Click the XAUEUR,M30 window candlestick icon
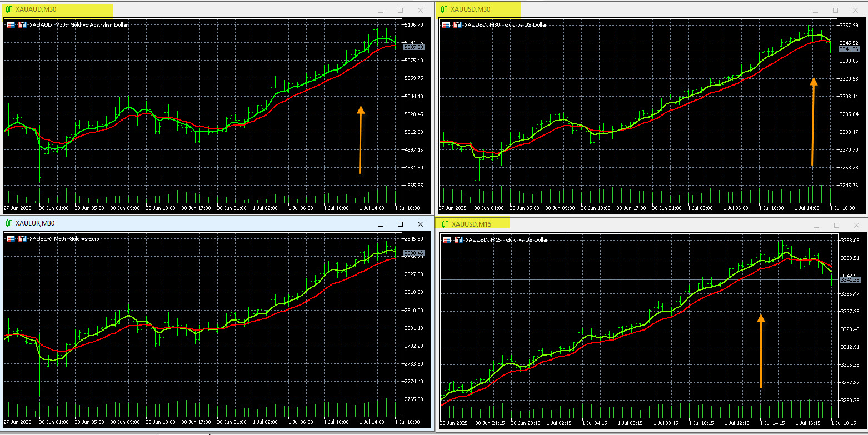The width and height of the screenshot is (868, 435). point(9,223)
